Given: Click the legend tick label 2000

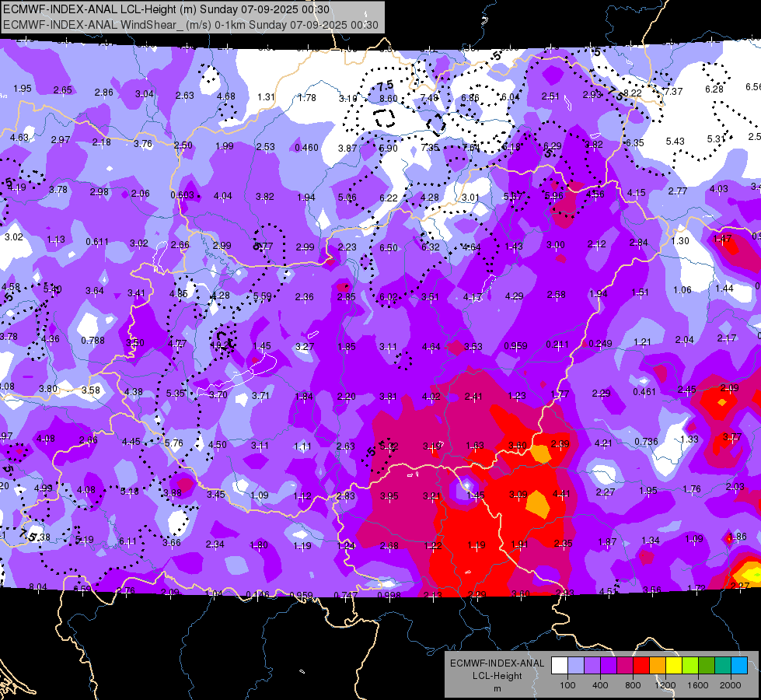Looking at the screenshot, I should click(731, 685).
